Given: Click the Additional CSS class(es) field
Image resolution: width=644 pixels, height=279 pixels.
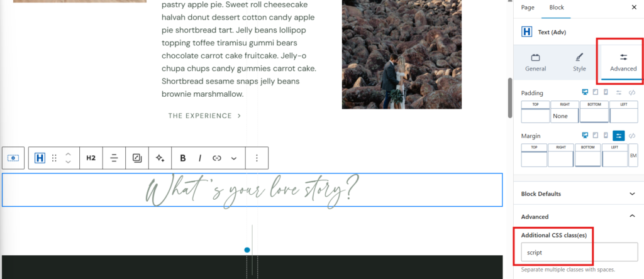Looking at the screenshot, I should pyautogui.click(x=579, y=252).
